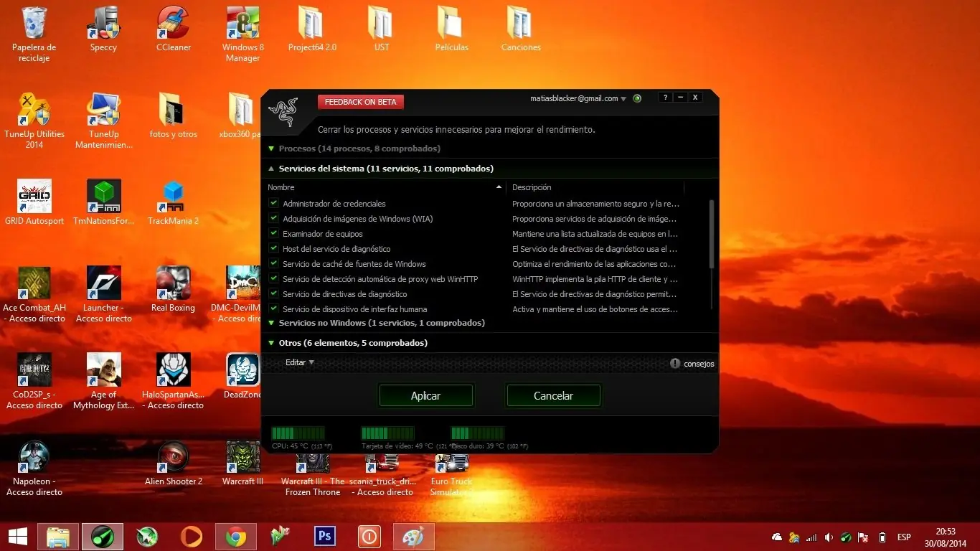Viewport: 980px width, 551px height.
Task: Open the Windows 8 Manager shortcut
Action: point(243,34)
